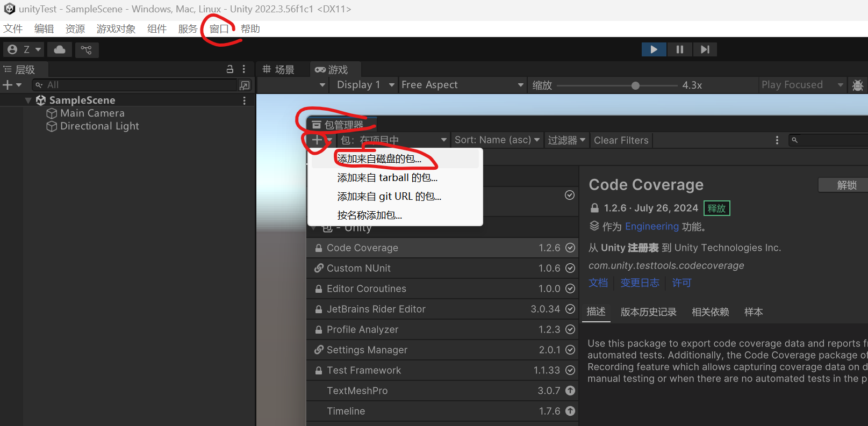The image size is (868, 426).
Task: Switch to the 游戏 Game tab
Action: click(x=332, y=69)
